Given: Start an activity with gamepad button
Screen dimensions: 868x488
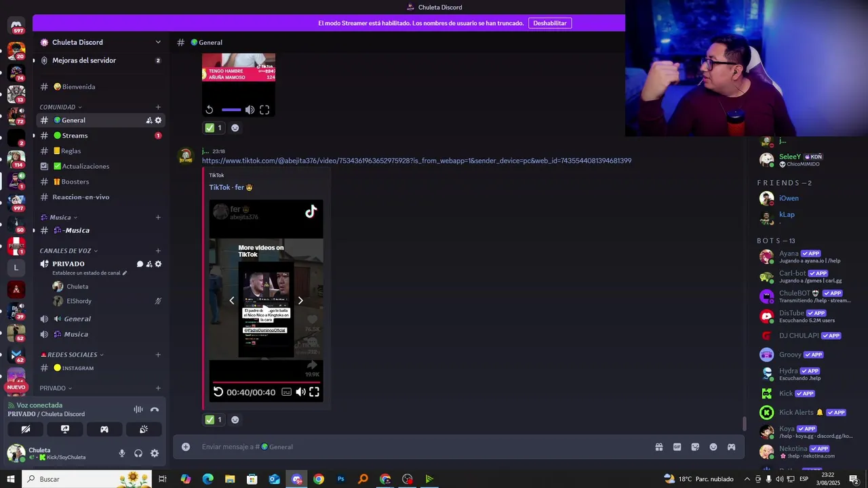Looking at the screenshot, I should 104,429.
